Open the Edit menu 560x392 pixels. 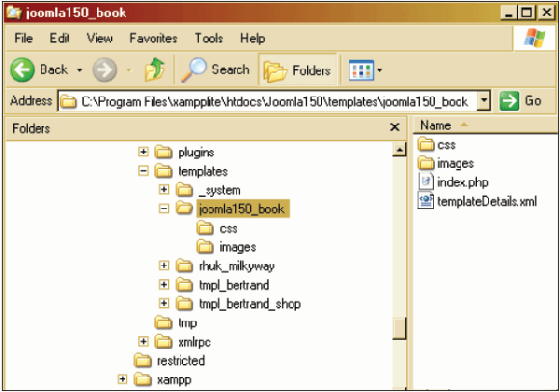[x=60, y=38]
